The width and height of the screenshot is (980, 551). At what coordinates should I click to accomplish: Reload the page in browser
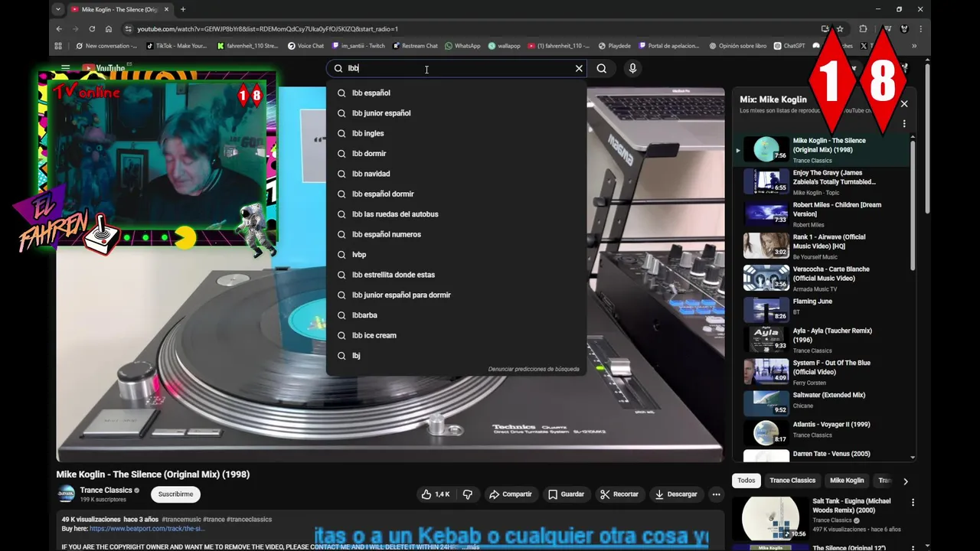92,29
